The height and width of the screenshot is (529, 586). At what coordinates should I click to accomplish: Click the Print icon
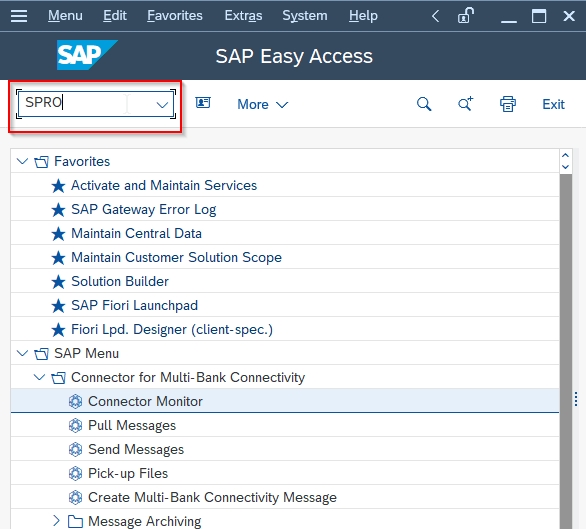coord(508,104)
